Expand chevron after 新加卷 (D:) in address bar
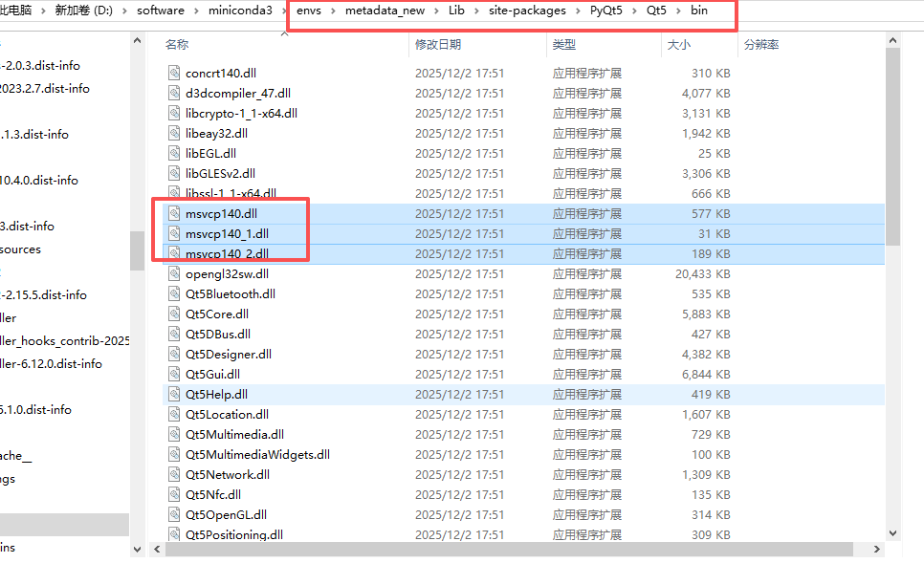The height and width of the screenshot is (563, 924). coord(125,11)
